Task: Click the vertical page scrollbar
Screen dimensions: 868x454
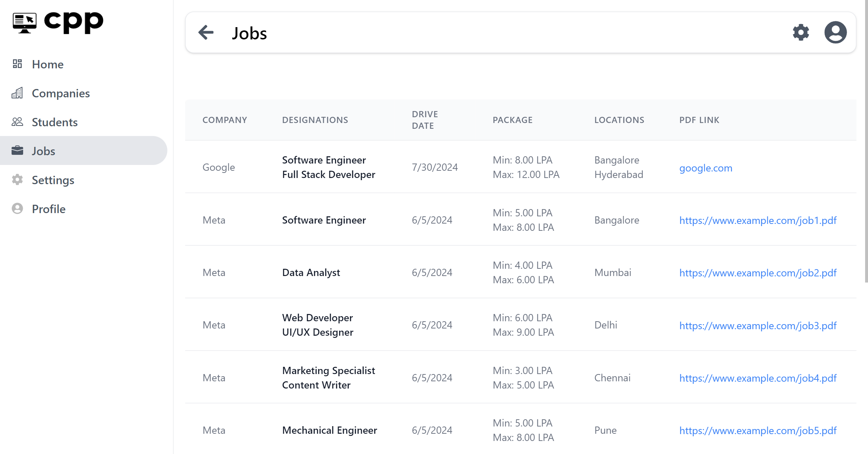Action: click(x=866, y=141)
